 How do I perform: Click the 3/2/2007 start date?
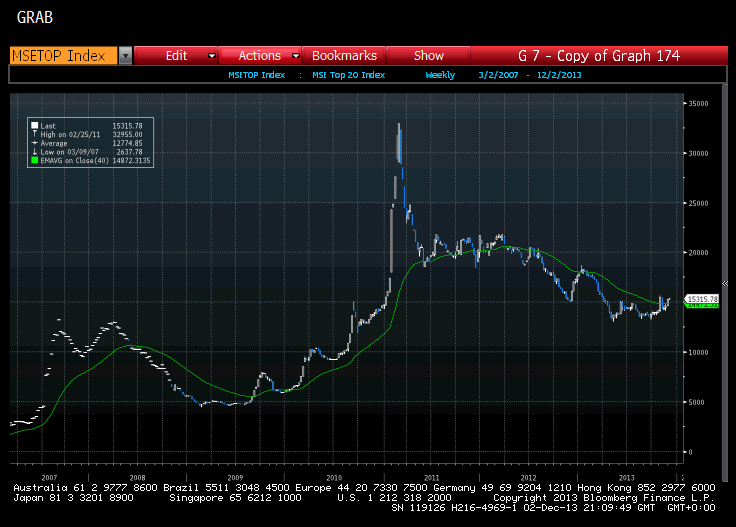498,75
